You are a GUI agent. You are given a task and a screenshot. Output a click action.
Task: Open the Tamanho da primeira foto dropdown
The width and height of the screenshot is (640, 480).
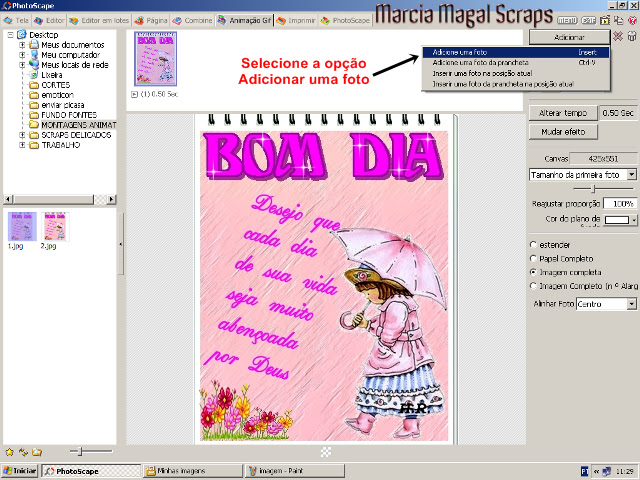click(631, 175)
